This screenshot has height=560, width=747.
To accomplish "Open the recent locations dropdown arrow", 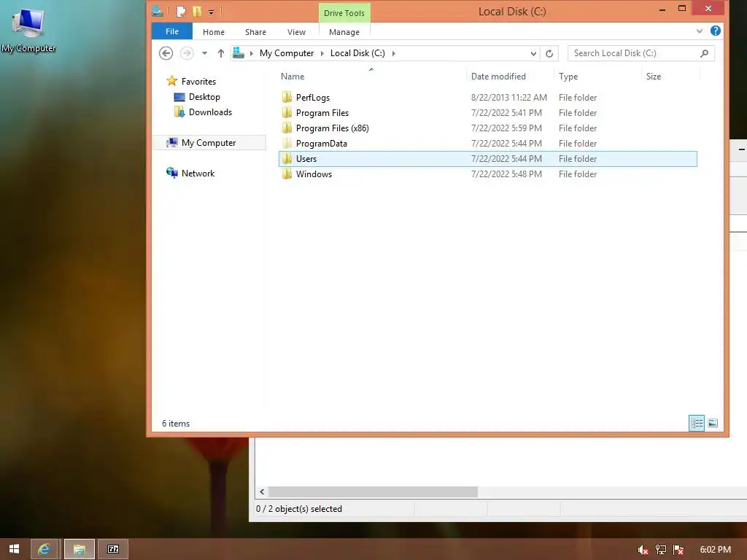I will click(x=204, y=53).
